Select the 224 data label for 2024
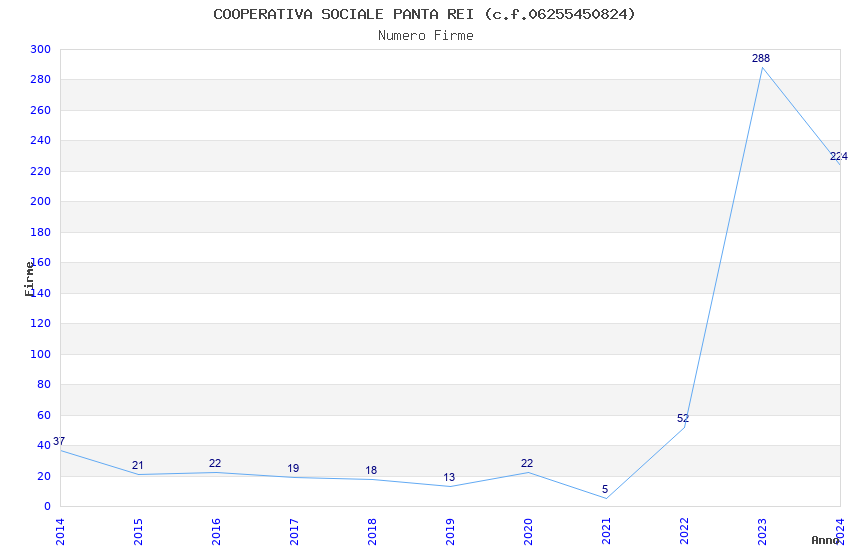The height and width of the screenshot is (550, 850). 839,157
